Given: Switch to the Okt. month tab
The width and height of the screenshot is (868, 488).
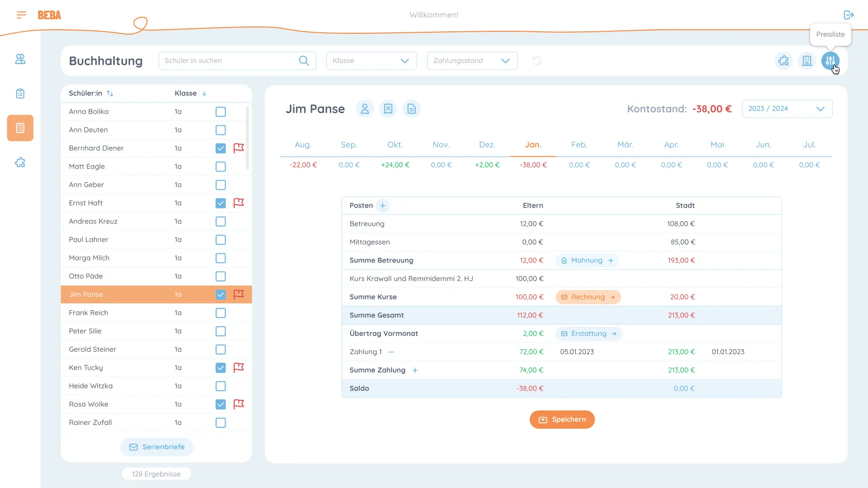Looking at the screenshot, I should click(395, 145).
